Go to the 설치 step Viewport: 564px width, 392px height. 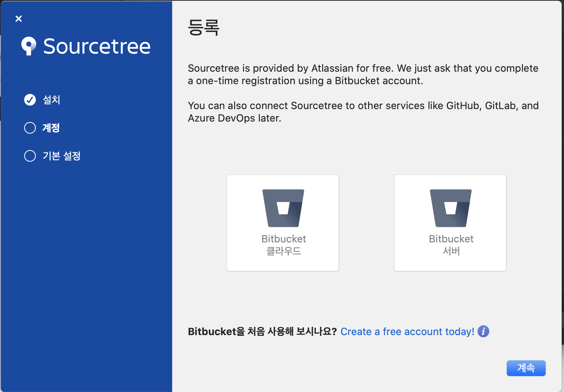pos(51,100)
